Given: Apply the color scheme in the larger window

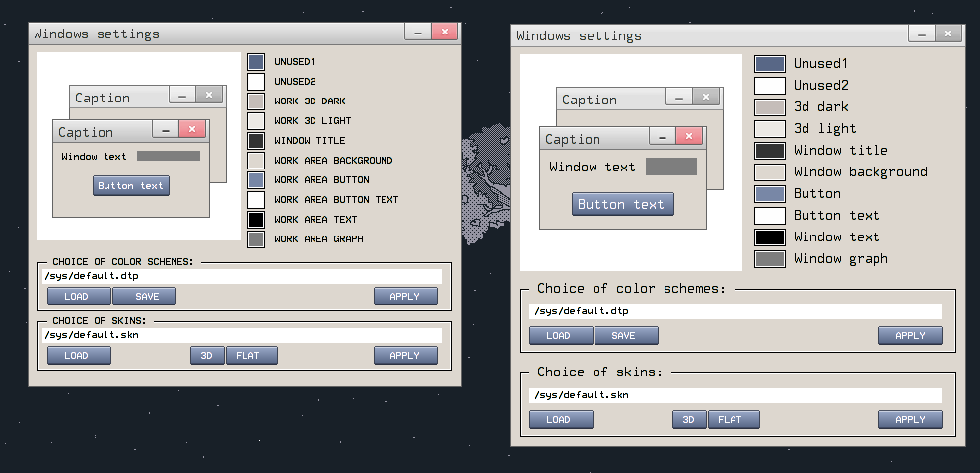Looking at the screenshot, I should (910, 336).
